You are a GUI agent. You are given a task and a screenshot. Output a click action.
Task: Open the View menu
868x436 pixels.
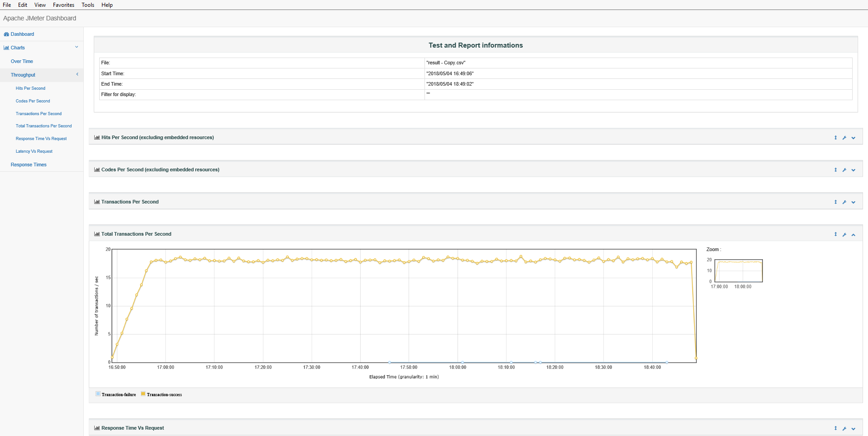click(39, 5)
